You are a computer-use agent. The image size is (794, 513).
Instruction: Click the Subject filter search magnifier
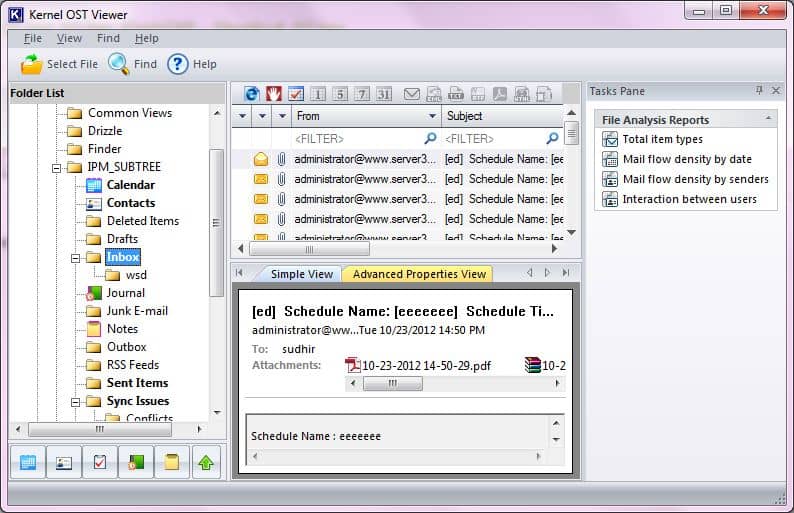[552, 138]
